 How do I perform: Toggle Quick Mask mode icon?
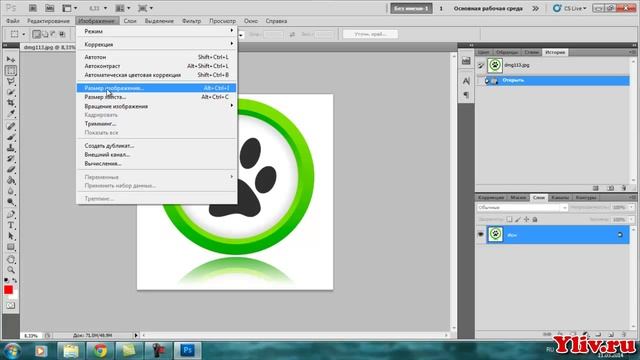coord(11,305)
